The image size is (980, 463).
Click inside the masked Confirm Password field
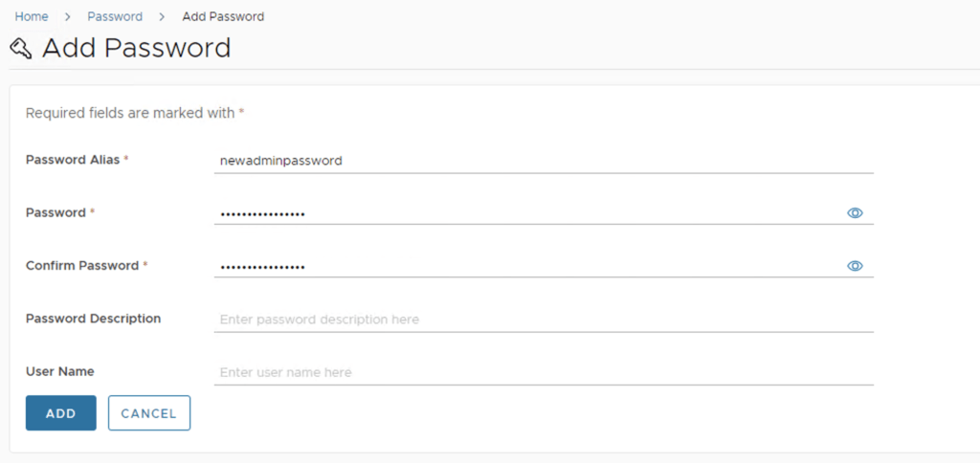point(526,266)
